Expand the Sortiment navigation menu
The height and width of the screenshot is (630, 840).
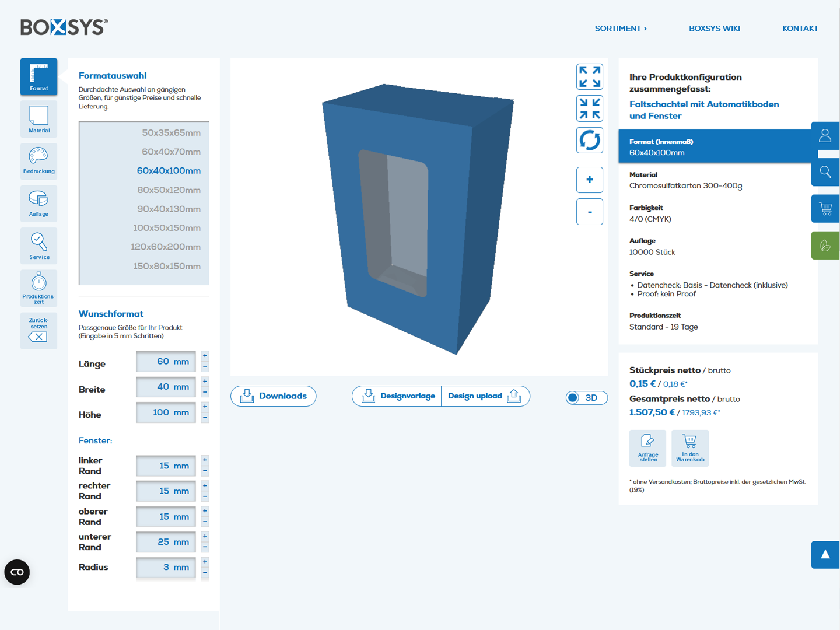[x=621, y=28]
